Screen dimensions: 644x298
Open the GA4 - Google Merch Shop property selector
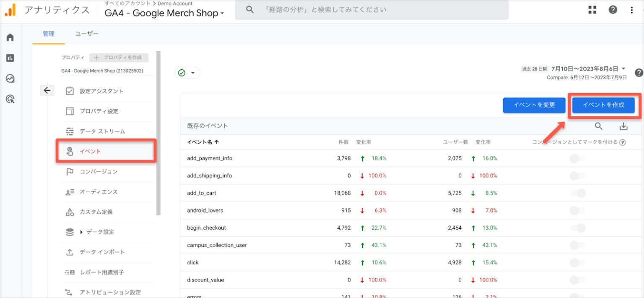164,13
